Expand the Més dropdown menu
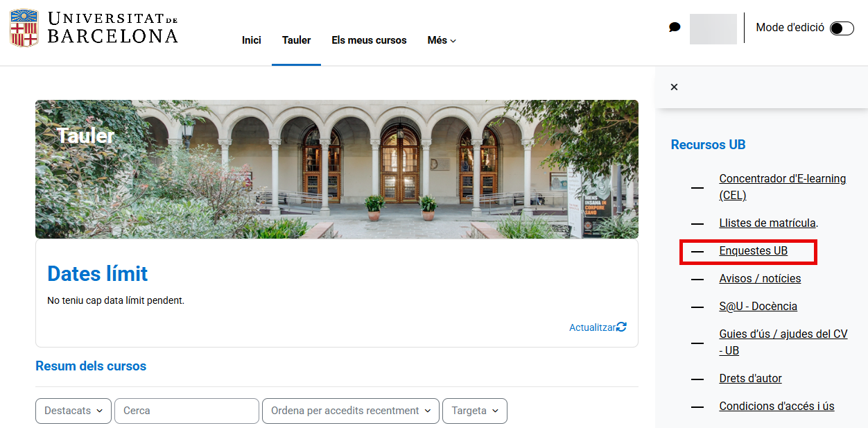Viewport: 868px width, 428px height. (442, 40)
